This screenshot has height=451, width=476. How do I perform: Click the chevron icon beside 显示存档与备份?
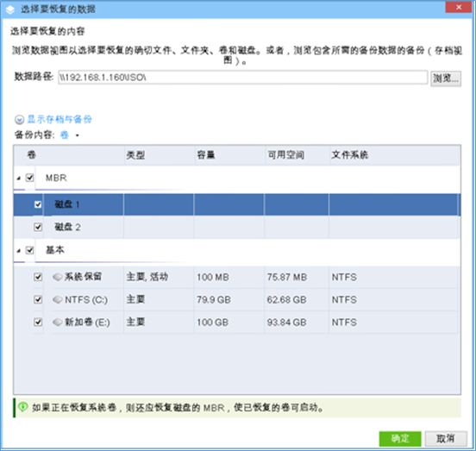tap(19, 120)
